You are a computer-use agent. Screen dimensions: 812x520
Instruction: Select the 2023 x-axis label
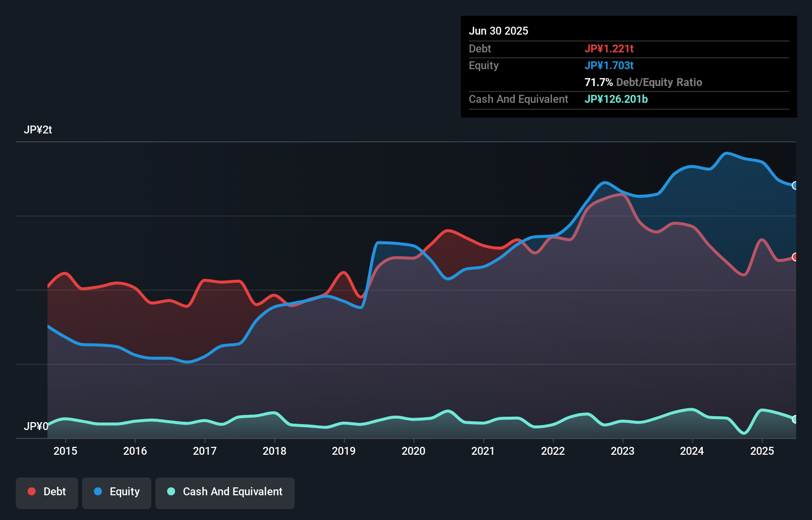coord(623,451)
